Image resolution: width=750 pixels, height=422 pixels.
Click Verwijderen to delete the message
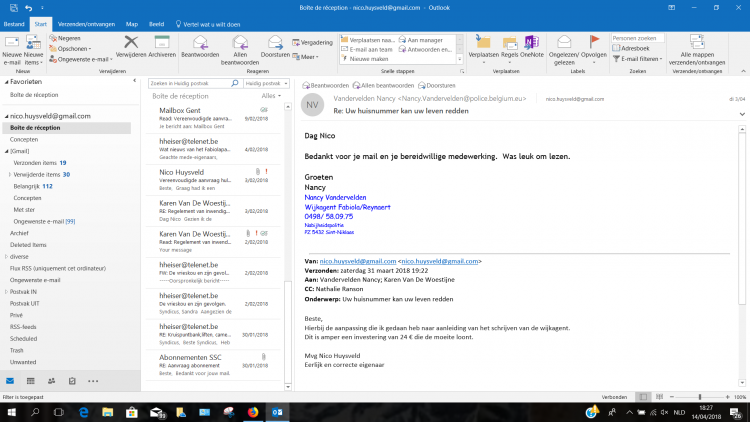(x=131, y=46)
